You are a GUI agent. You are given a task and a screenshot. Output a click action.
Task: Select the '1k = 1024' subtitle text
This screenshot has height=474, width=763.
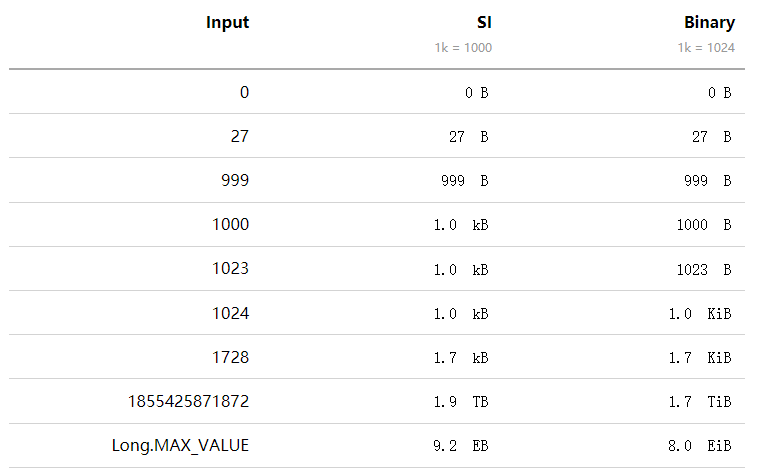[706, 48]
